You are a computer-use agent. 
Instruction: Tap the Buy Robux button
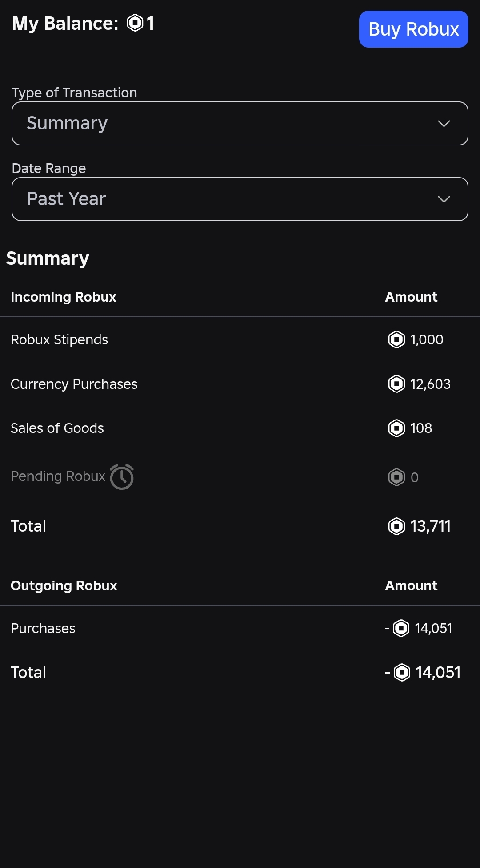(x=414, y=29)
